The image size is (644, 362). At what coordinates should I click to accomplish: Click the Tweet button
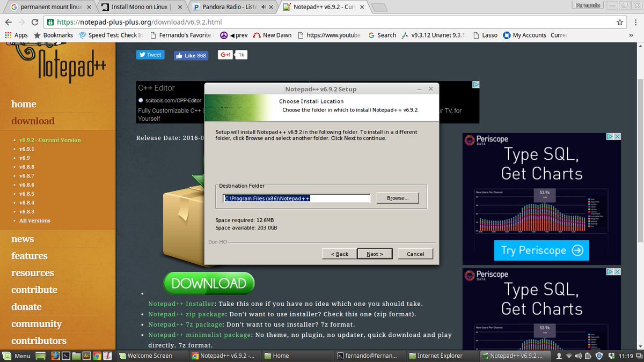150,55
